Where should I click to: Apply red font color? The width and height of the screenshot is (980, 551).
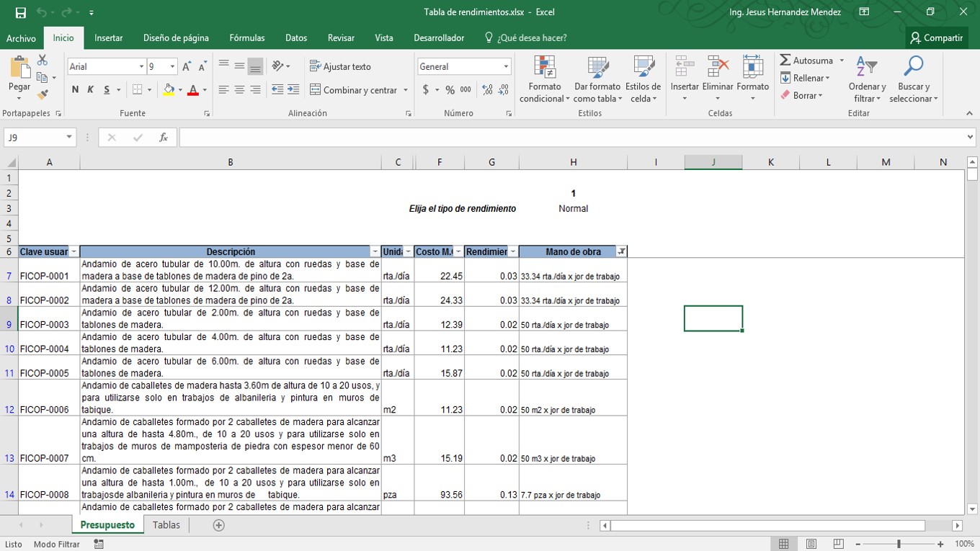192,90
